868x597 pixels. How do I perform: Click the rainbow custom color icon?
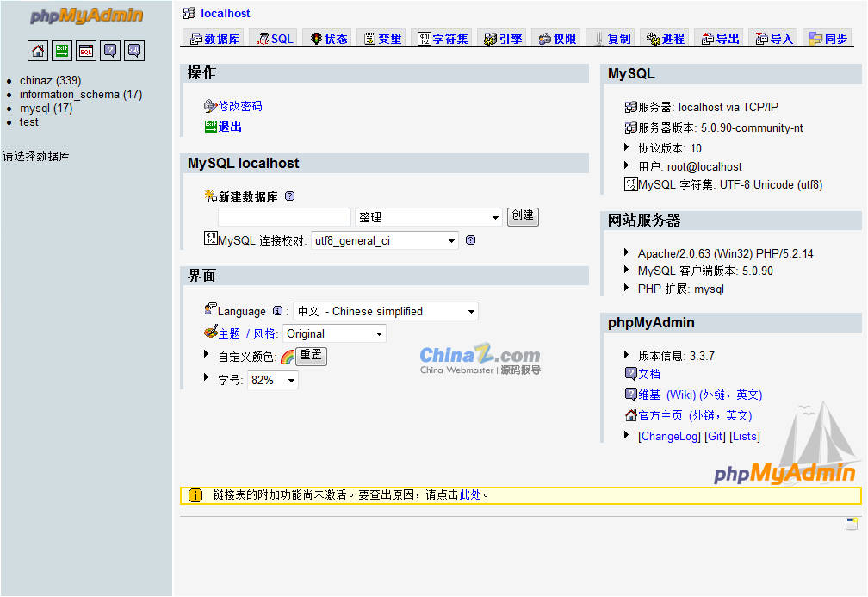[x=288, y=358]
